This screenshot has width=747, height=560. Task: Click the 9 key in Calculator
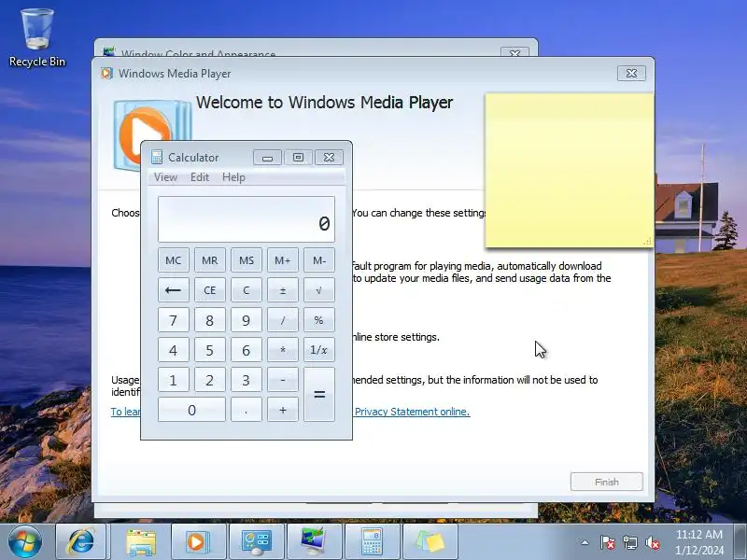247,320
